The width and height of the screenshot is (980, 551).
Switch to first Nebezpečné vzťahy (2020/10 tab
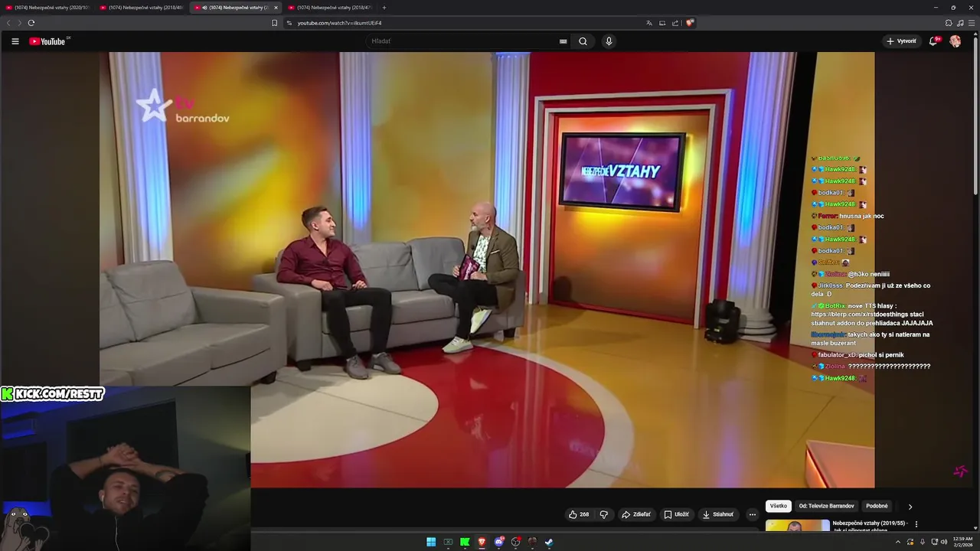point(47,8)
